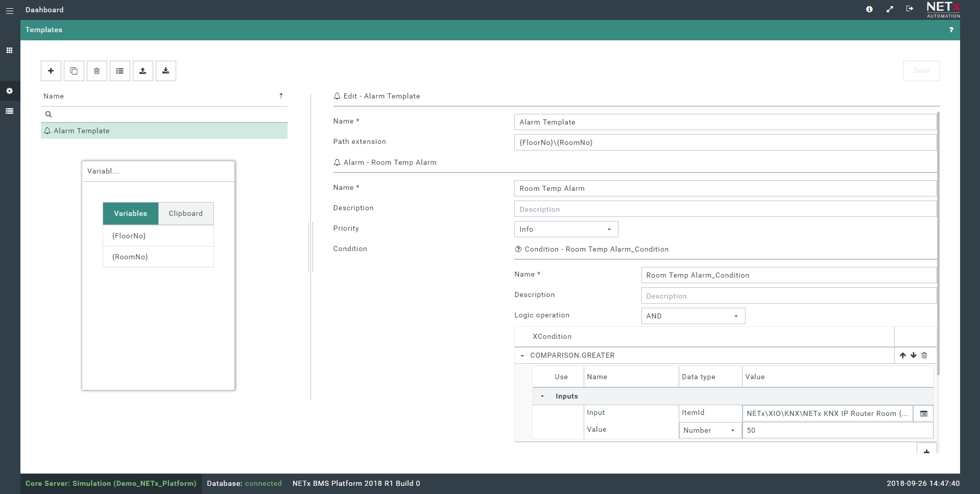The image size is (980, 494).
Task: Open help via the Templates question mark
Action: [951, 30]
